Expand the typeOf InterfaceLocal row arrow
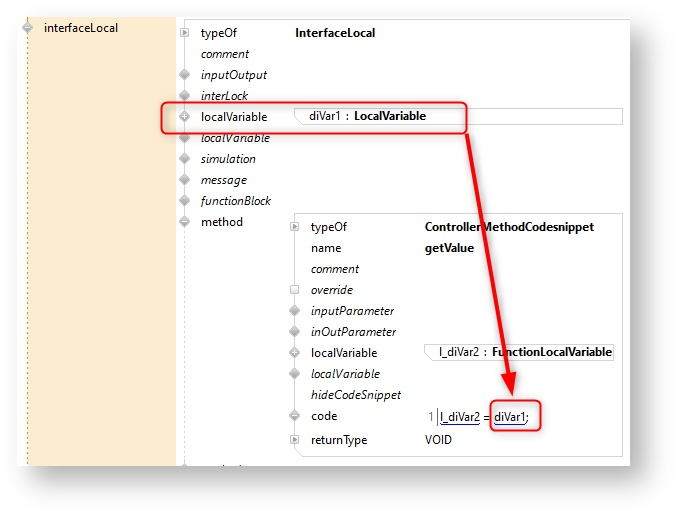Screen dimensions: 678x514 pyautogui.click(x=184, y=33)
